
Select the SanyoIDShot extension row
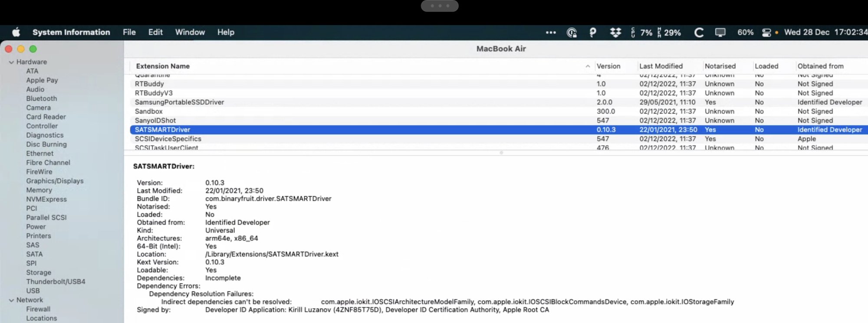point(499,120)
